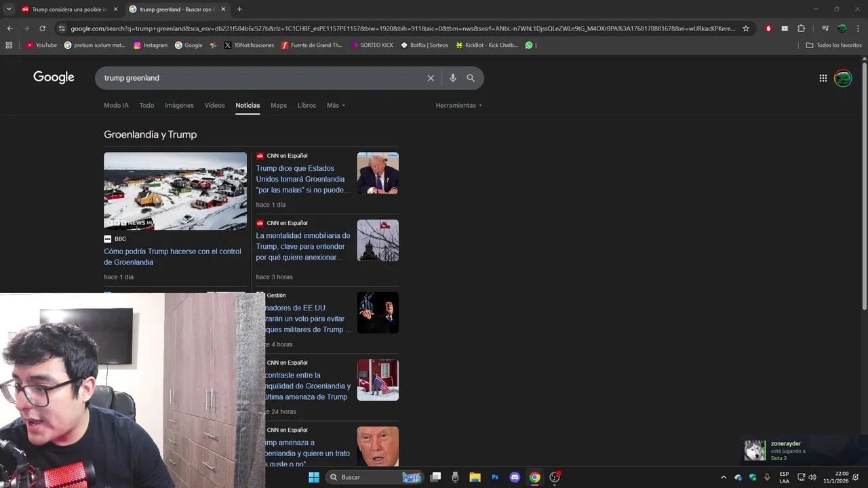868x488 pixels.
Task: Open flag thumbnail beside La mentalidad article
Action: coord(378,240)
